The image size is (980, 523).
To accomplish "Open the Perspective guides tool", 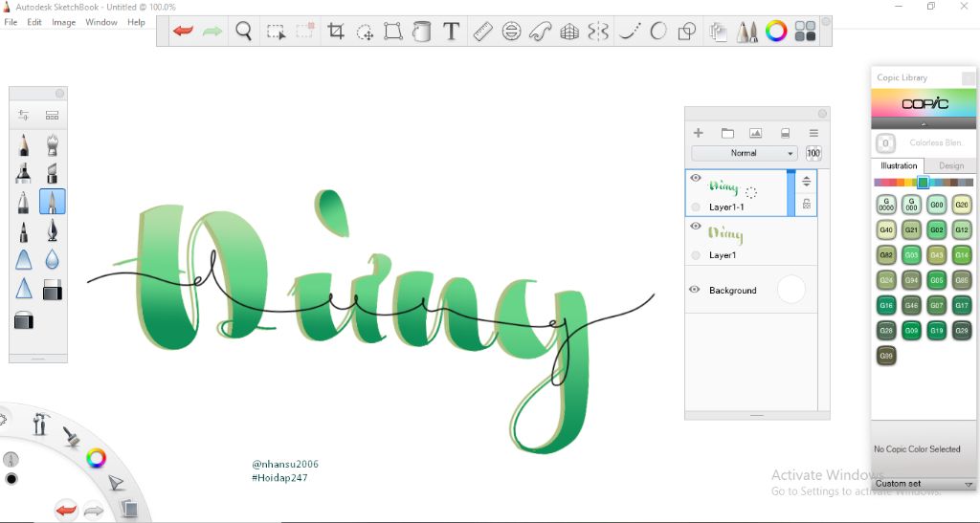I will point(569,32).
